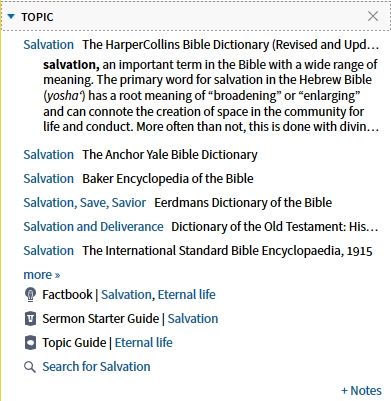
Task: Open Salvation in Baker Encyclopedia
Action: click(49, 179)
